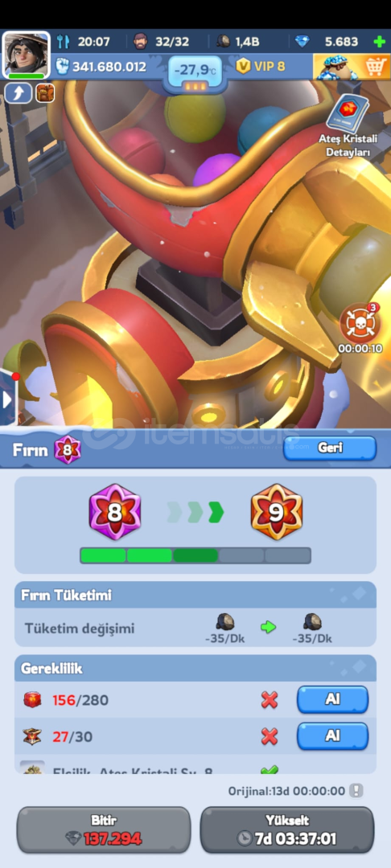391x868 pixels.
Task: Finish instantly with Bitir for 137.294 gems
Action: click(104, 829)
